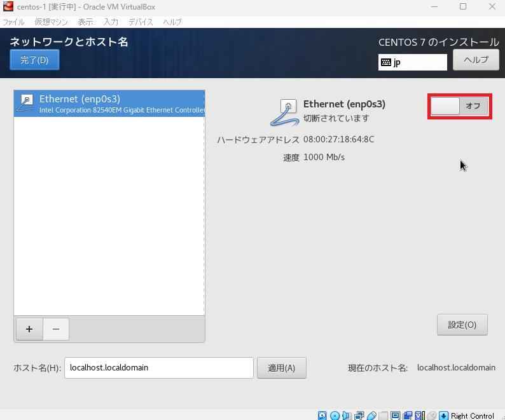Remove network device with minus button
This screenshot has width=505, height=420.
click(56, 329)
